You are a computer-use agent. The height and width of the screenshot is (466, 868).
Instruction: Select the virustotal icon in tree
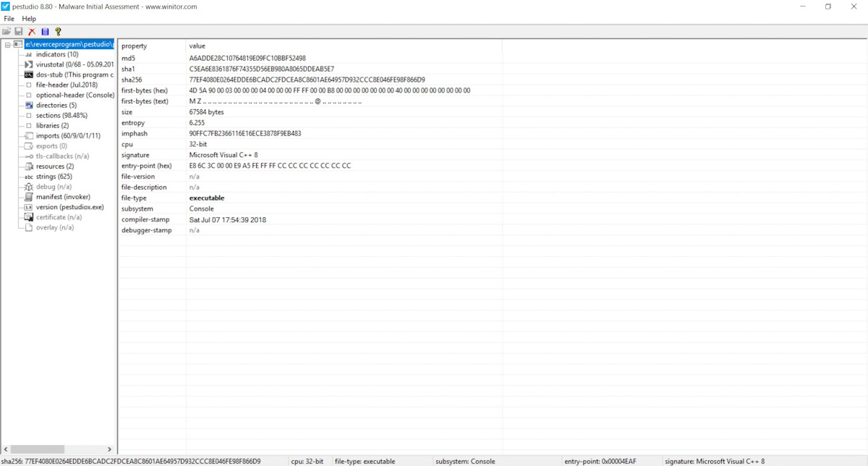[x=29, y=64]
